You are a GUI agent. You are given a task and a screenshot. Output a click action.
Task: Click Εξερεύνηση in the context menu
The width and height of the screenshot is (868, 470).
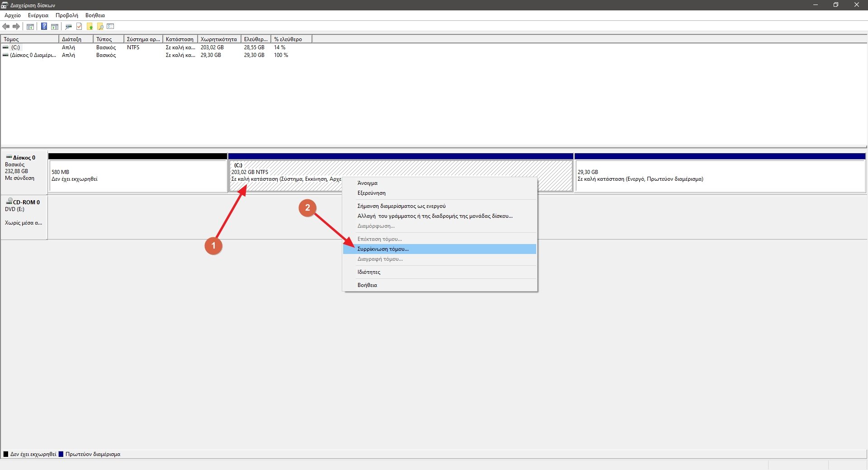pyautogui.click(x=372, y=193)
